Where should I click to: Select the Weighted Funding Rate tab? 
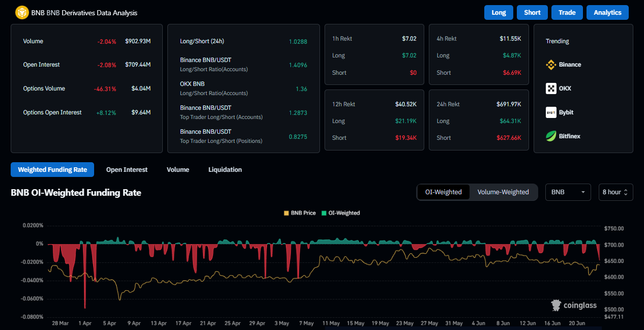52,170
